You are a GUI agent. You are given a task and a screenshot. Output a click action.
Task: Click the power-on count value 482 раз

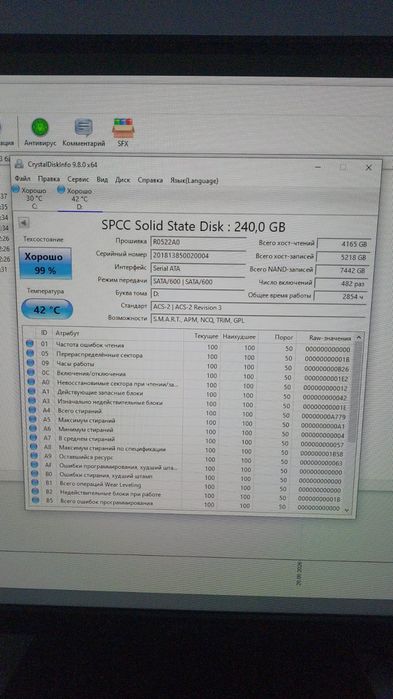(x=341, y=283)
